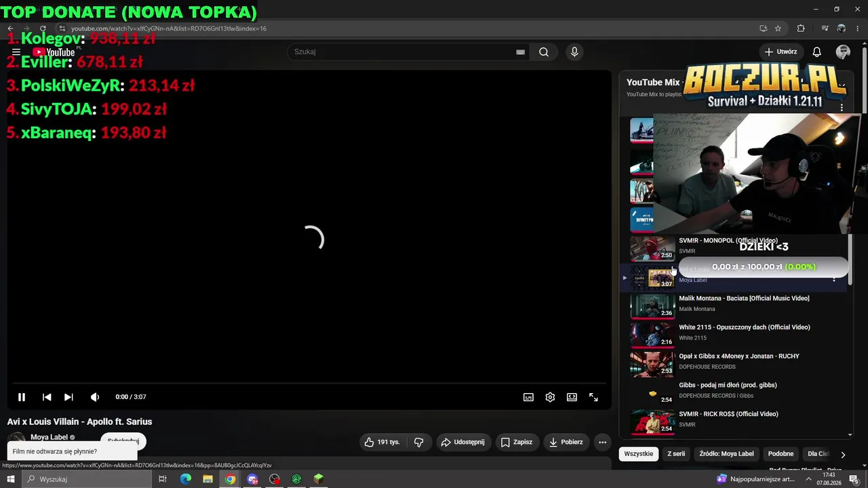Reload the page in Chrome

[43, 28]
